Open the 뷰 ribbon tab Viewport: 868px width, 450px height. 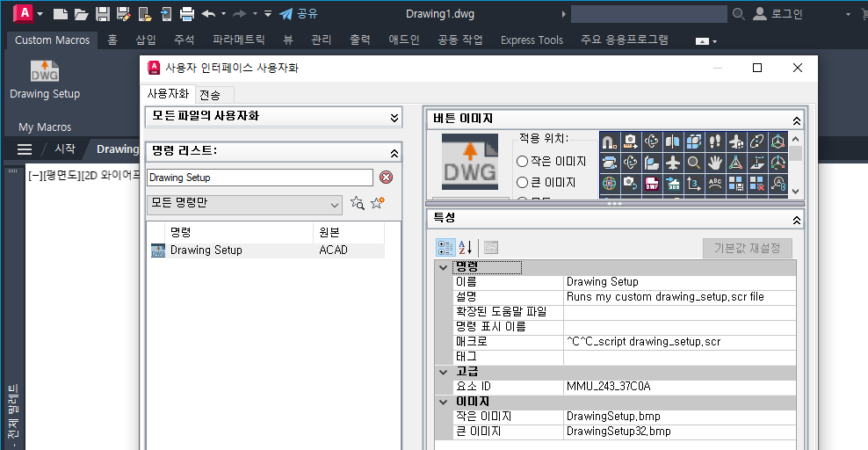pos(288,40)
